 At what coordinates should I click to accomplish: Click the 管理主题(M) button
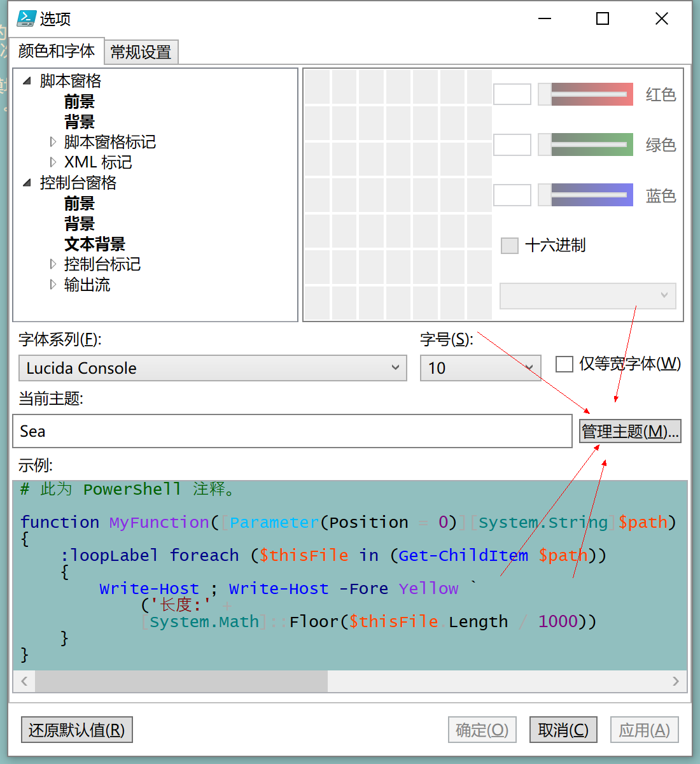pos(629,431)
